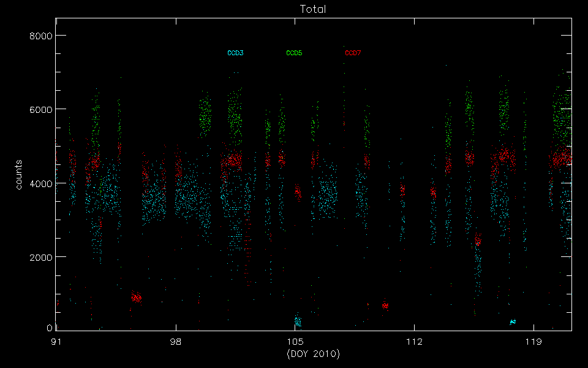Click the plot title 'Total'

[x=313, y=9]
